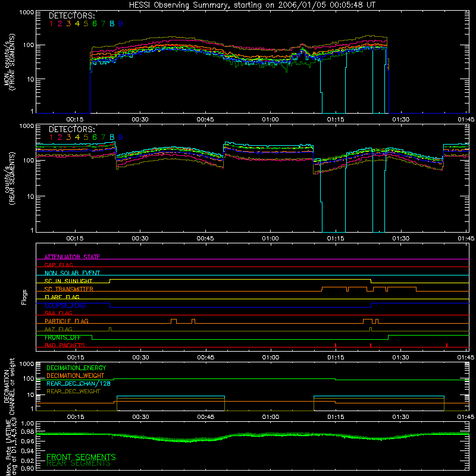Click the REAR_DEC_CHAN/128 legend label
The height and width of the screenshot is (476, 476).
(x=79, y=383)
